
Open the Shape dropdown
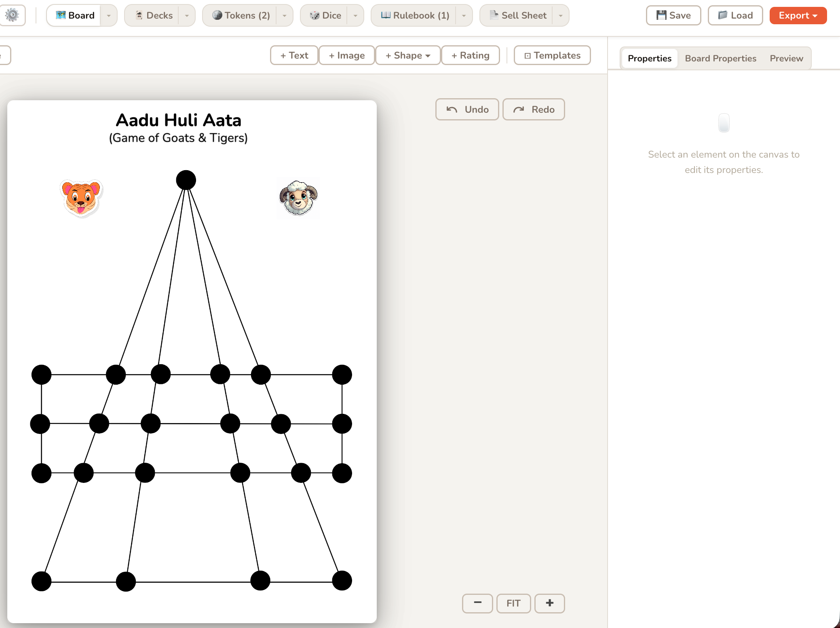click(408, 55)
